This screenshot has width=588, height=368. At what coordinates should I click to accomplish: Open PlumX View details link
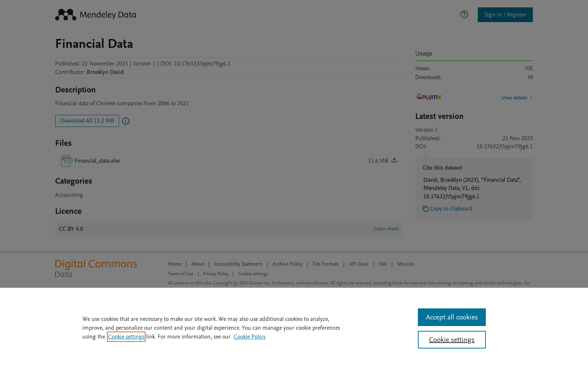pyautogui.click(x=517, y=98)
